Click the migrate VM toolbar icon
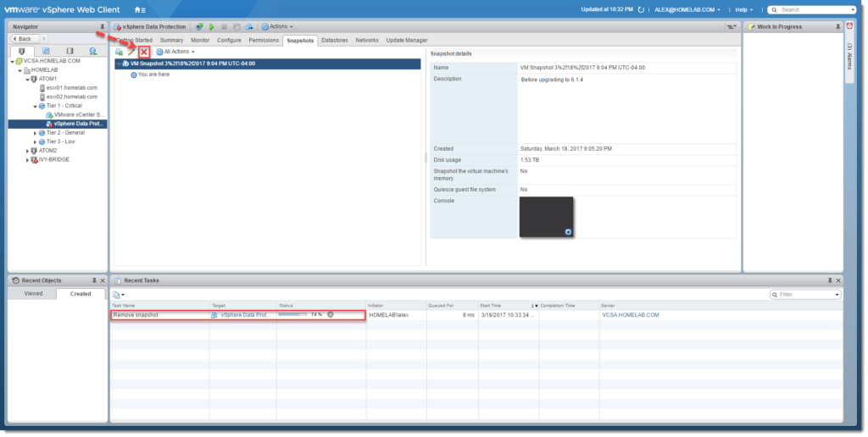868x437 pixels. (x=249, y=26)
